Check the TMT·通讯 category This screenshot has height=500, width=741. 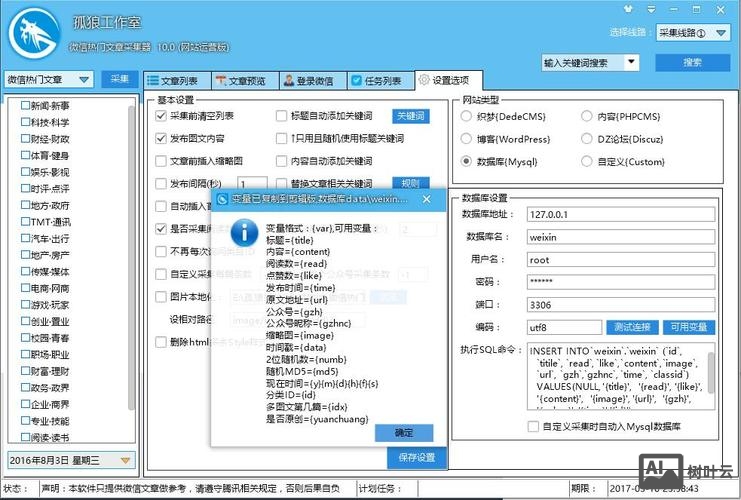pyautogui.click(x=25, y=222)
